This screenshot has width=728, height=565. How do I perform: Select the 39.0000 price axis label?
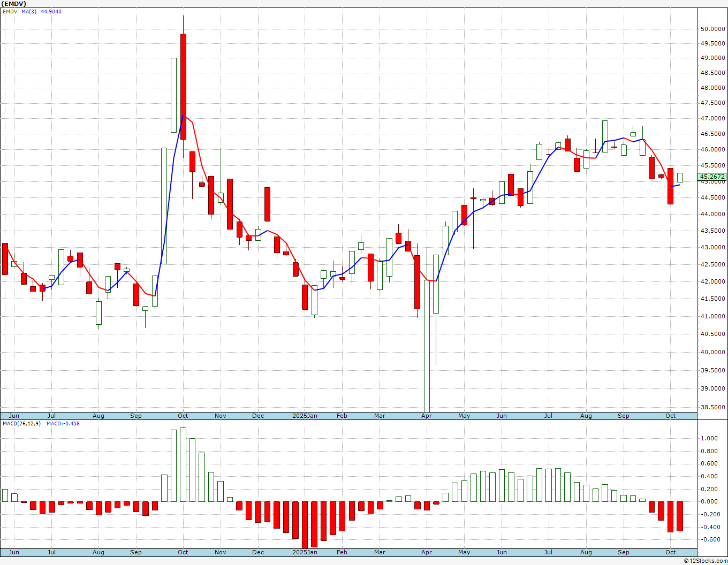coord(713,388)
